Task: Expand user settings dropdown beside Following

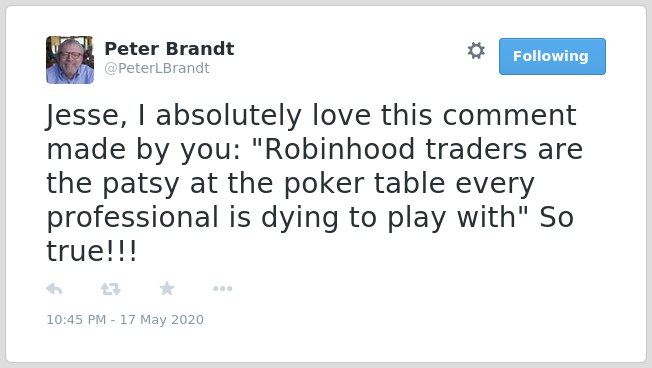Action: [476, 51]
